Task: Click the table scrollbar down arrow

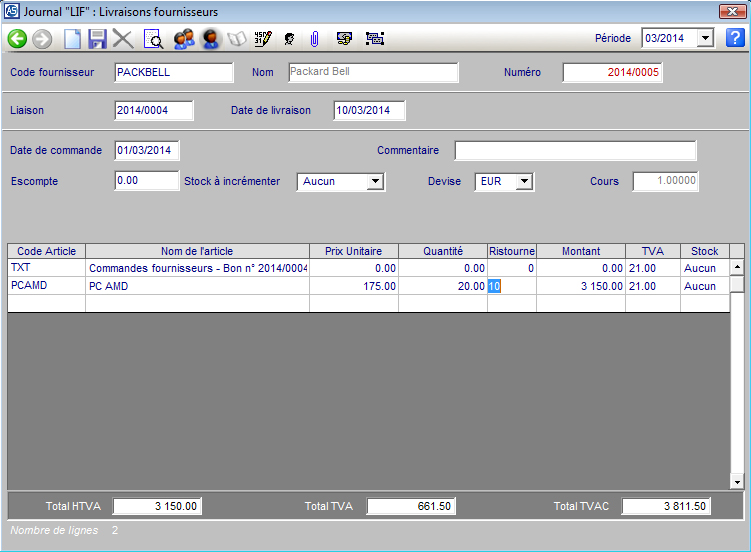Action: coord(737,481)
